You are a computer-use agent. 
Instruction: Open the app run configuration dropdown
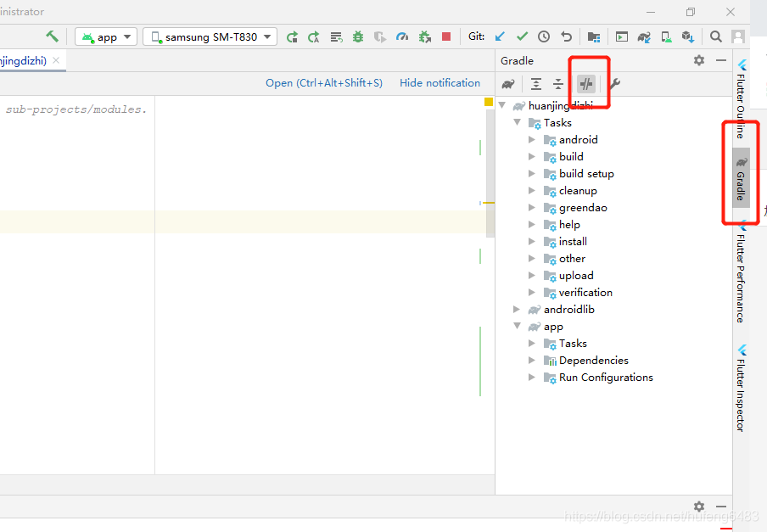(x=106, y=36)
